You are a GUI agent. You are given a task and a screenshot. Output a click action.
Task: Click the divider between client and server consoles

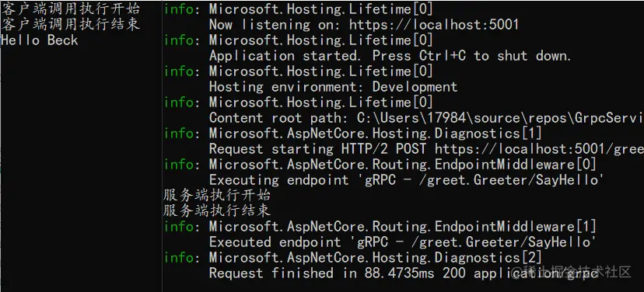[x=162, y=146]
